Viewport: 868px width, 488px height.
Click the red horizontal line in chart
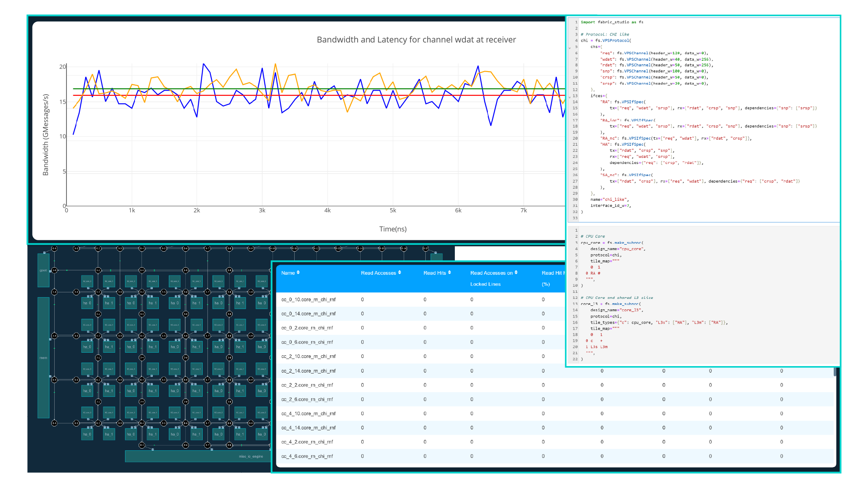pyautogui.click(x=319, y=95)
